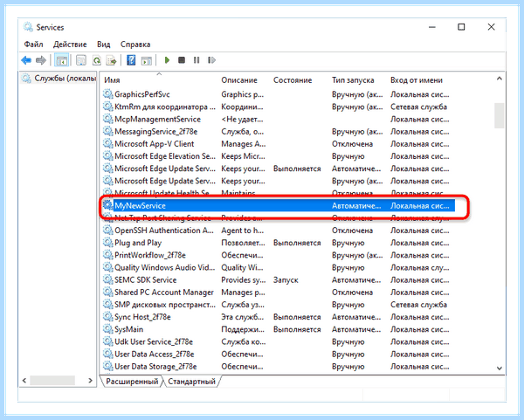This screenshot has width=524, height=420.
Task: Select User Data Storage_2f78e row
Action: pos(278,367)
